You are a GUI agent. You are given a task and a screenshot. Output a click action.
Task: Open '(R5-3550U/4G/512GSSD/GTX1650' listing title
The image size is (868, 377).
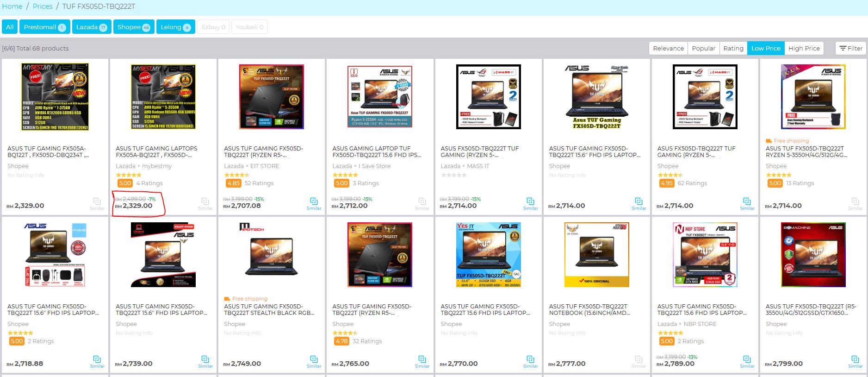click(x=811, y=309)
